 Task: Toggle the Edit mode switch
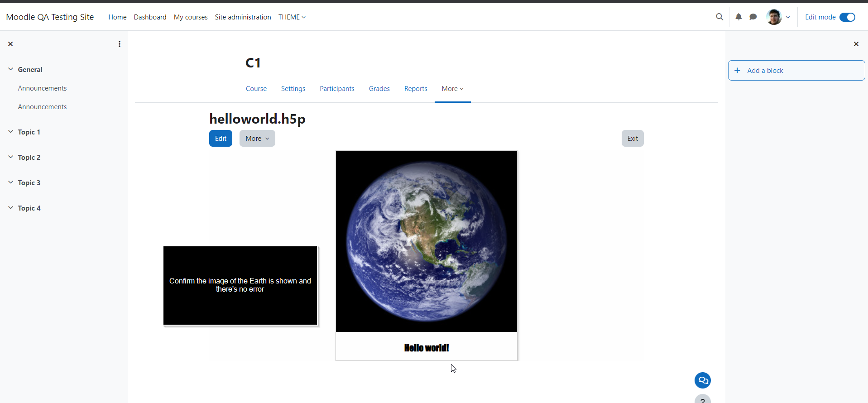[847, 17]
